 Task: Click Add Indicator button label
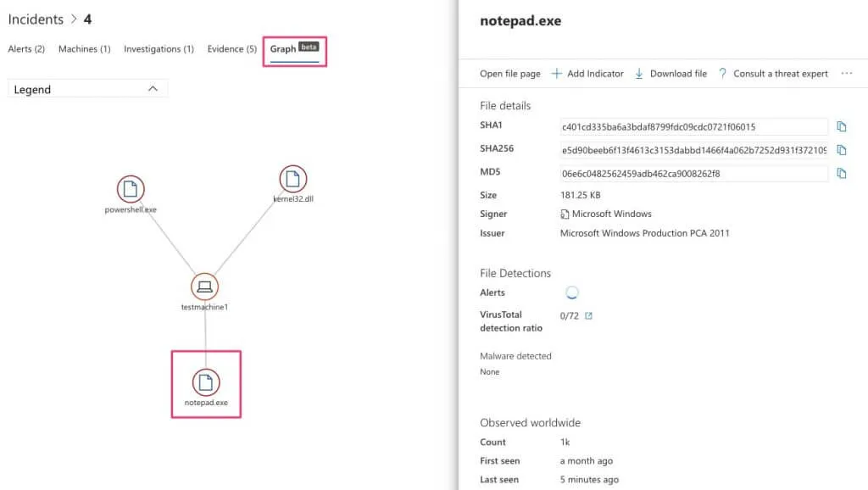(595, 74)
